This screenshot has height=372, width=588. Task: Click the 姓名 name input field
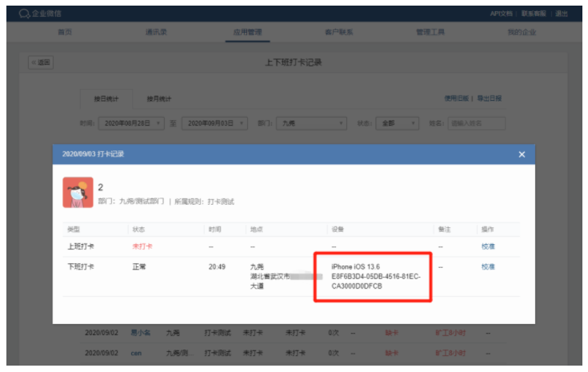point(476,123)
